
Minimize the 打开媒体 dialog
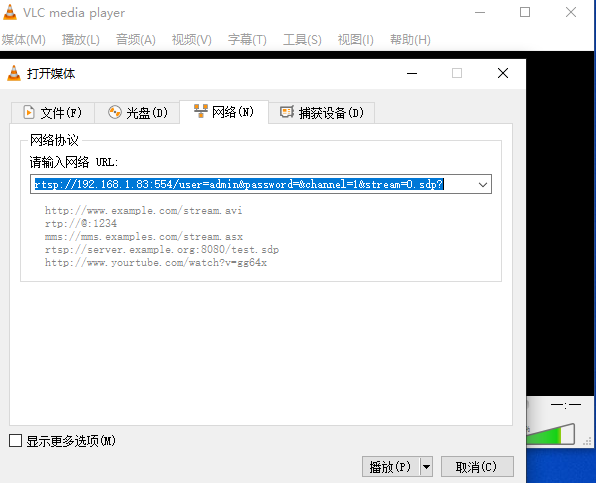(x=412, y=73)
